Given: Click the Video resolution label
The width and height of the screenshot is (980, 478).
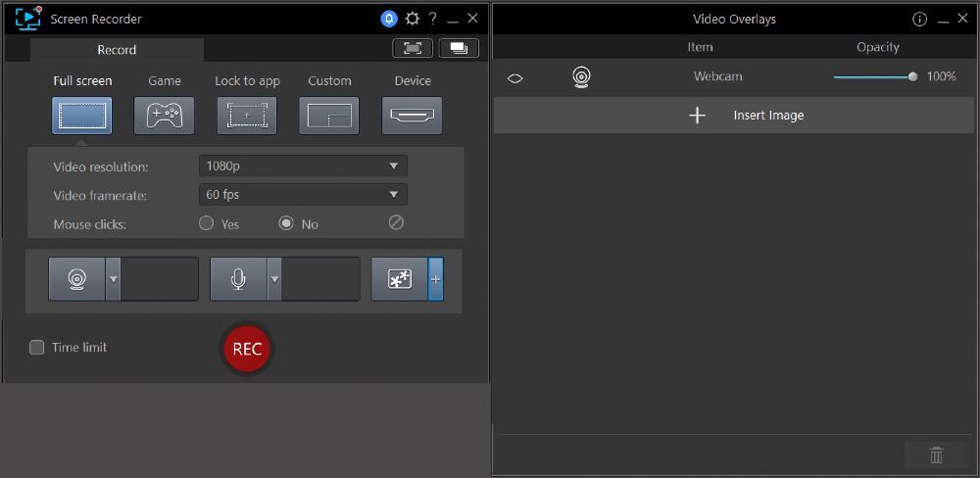Looking at the screenshot, I should (x=101, y=167).
